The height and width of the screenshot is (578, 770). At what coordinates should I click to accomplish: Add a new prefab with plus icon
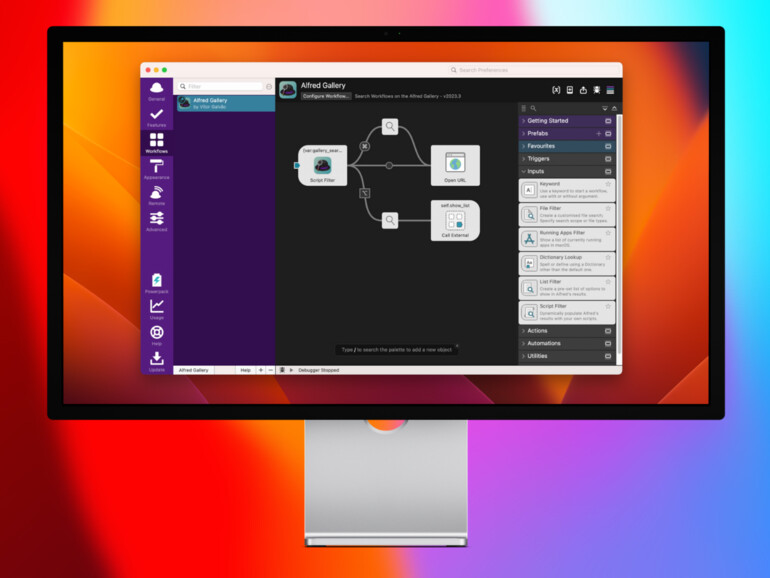click(599, 134)
